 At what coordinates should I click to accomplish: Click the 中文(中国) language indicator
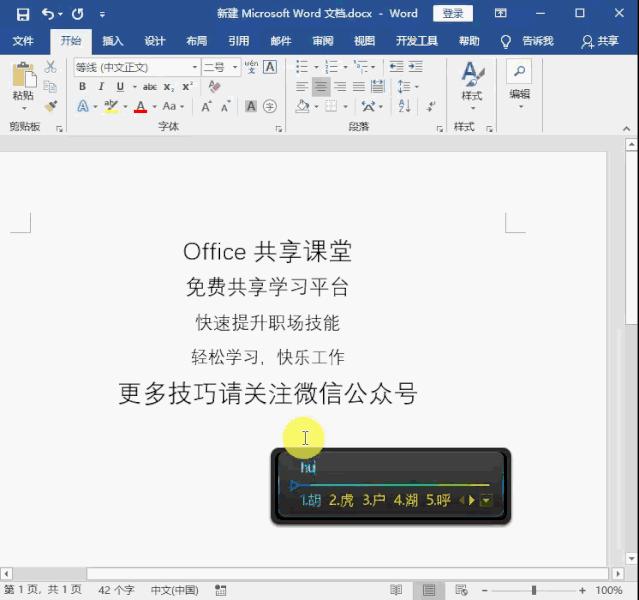point(175,590)
